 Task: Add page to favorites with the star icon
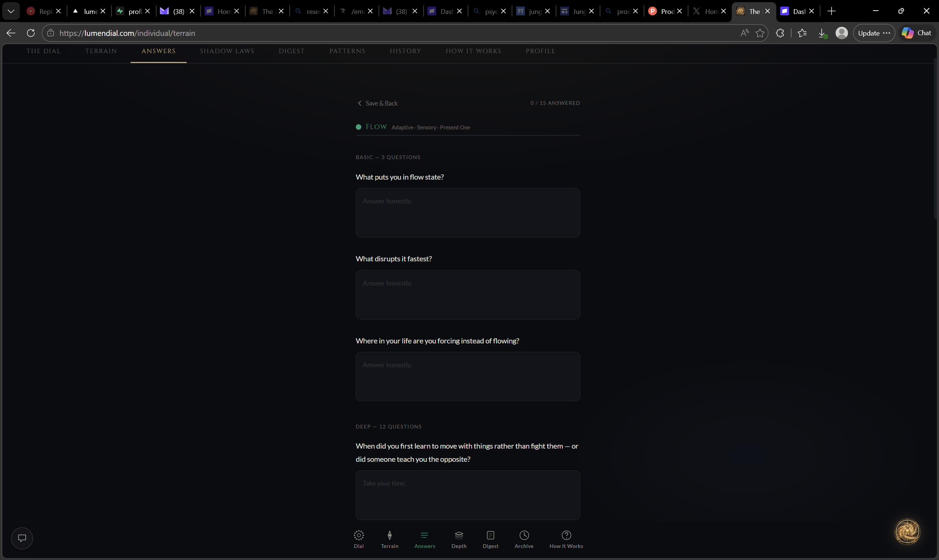point(760,33)
